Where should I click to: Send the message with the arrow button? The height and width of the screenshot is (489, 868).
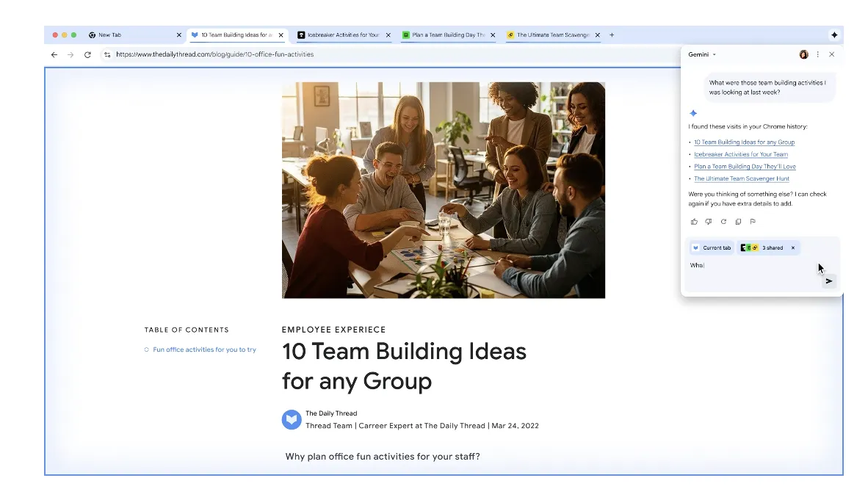click(829, 280)
